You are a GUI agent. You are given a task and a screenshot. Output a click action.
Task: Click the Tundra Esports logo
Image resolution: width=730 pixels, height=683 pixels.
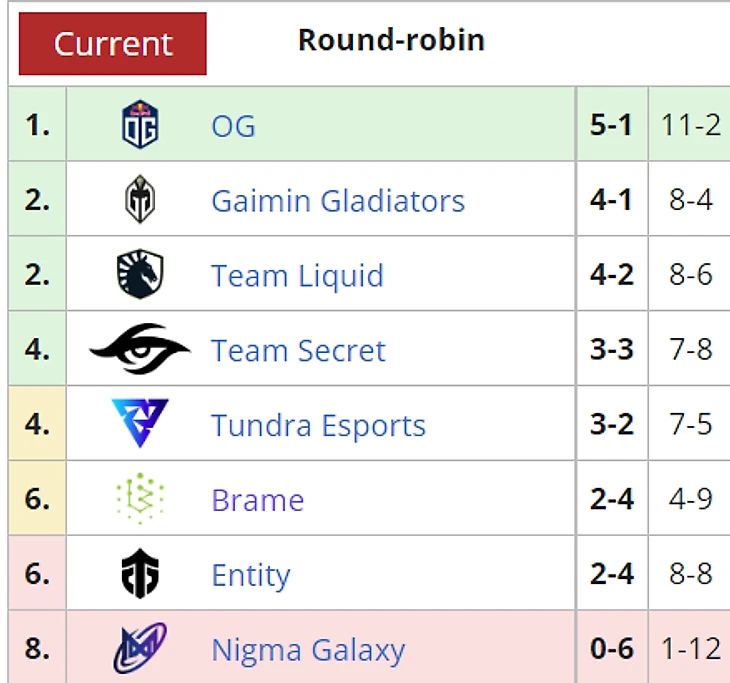pyautogui.click(x=140, y=424)
